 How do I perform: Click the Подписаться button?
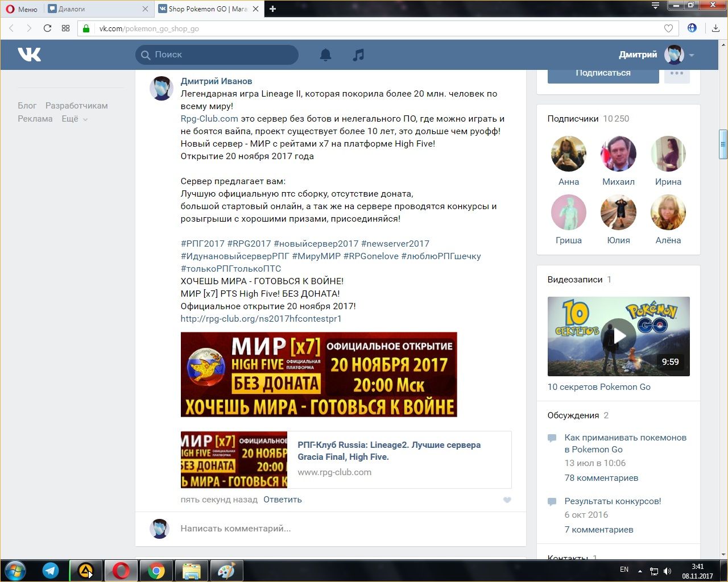click(603, 74)
